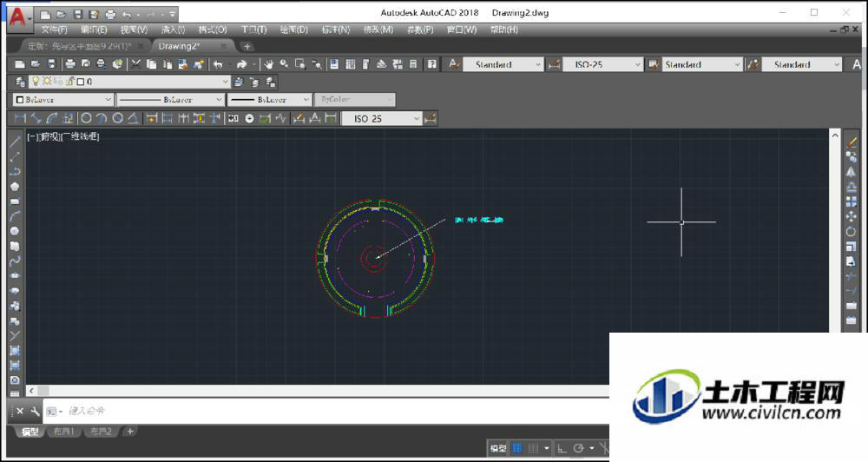This screenshot has width=868, height=462.
Task: Select the Rectangle draw tool
Action: [15, 201]
